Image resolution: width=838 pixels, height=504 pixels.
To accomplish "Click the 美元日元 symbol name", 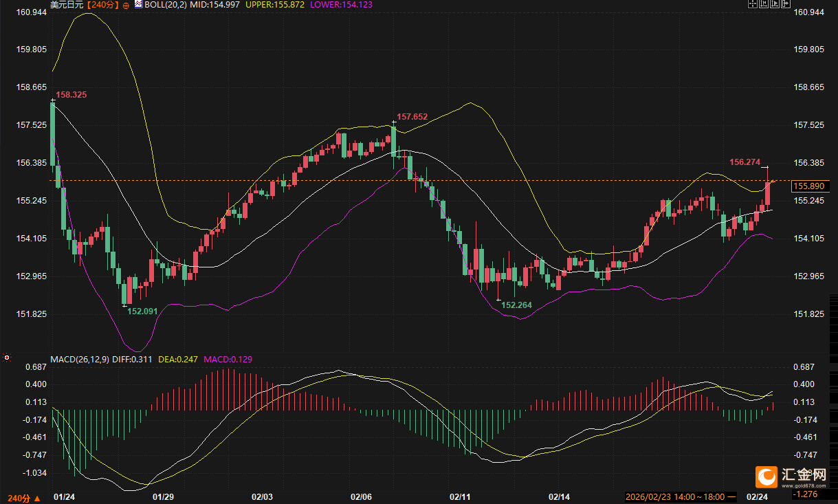I will click(67, 5).
